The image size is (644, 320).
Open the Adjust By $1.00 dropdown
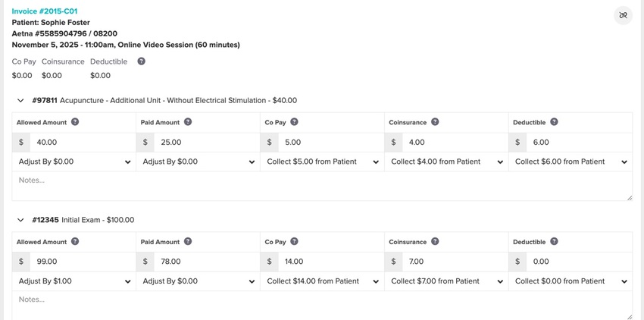pos(74,281)
